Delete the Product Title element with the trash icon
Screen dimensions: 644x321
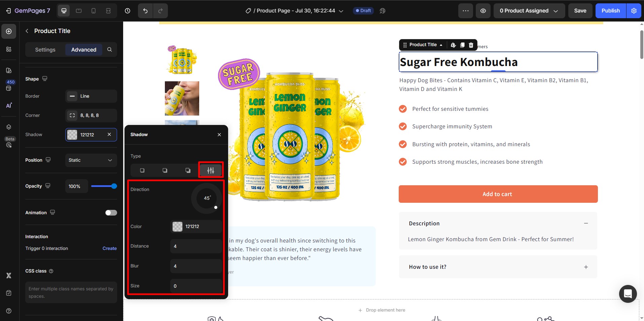(x=471, y=45)
